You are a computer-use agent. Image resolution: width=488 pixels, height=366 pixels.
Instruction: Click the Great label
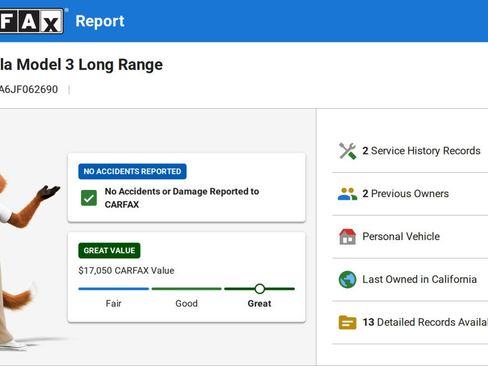point(259,303)
